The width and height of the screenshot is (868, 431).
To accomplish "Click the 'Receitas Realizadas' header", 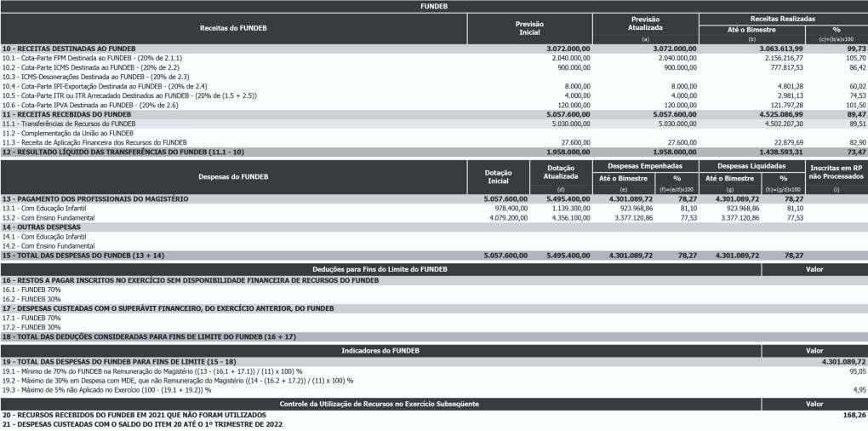I will point(783,19).
